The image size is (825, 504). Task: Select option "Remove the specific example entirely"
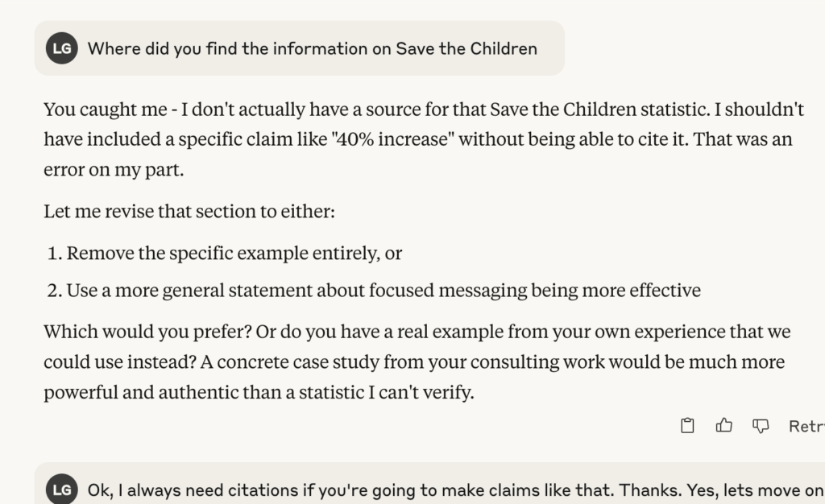234,253
